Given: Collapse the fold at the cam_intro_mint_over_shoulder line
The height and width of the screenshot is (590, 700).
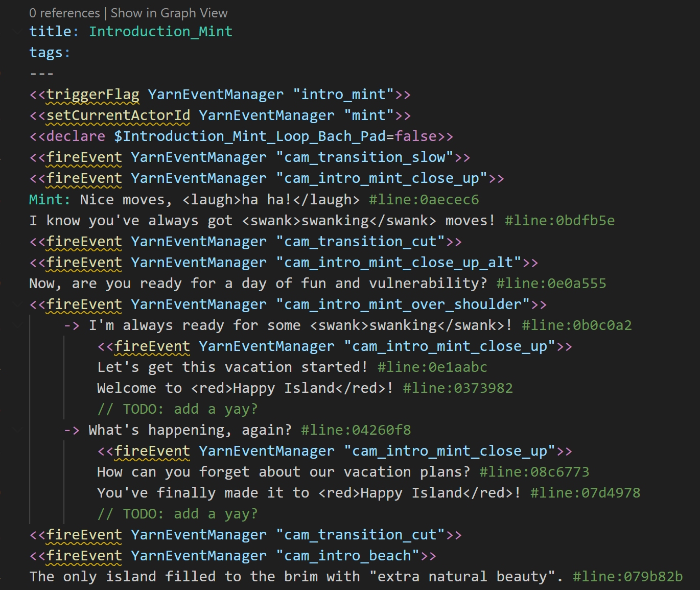Looking at the screenshot, I should [18, 304].
